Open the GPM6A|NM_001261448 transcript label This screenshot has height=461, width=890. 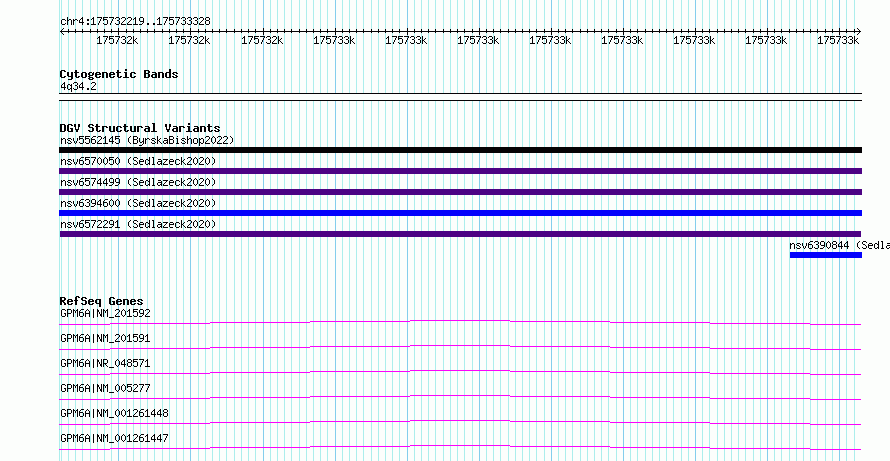tap(114, 413)
